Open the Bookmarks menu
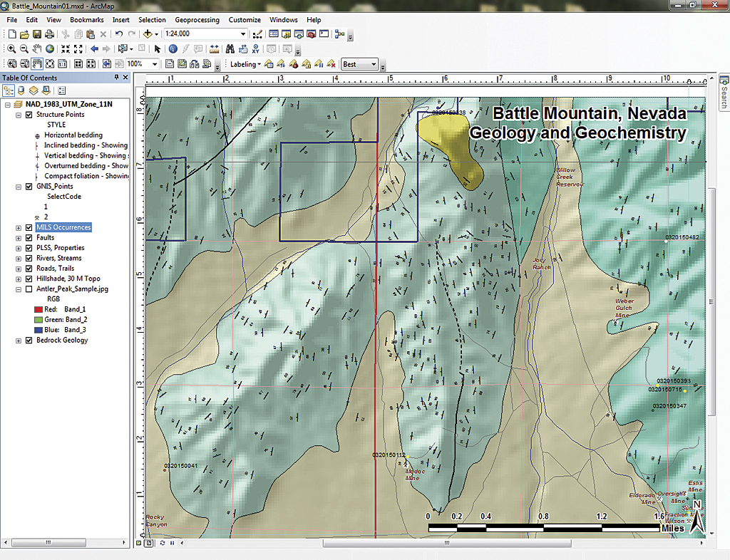Image resolution: width=730 pixels, height=560 pixels. pos(86,20)
